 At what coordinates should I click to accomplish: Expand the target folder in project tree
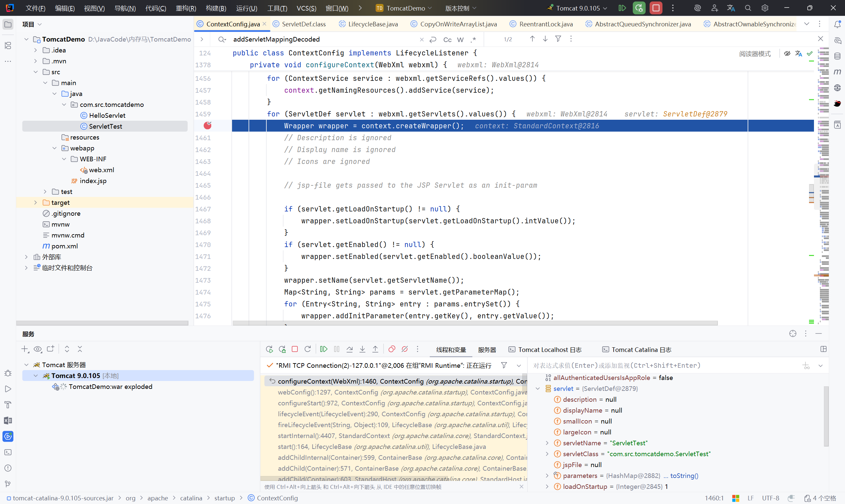(x=35, y=203)
